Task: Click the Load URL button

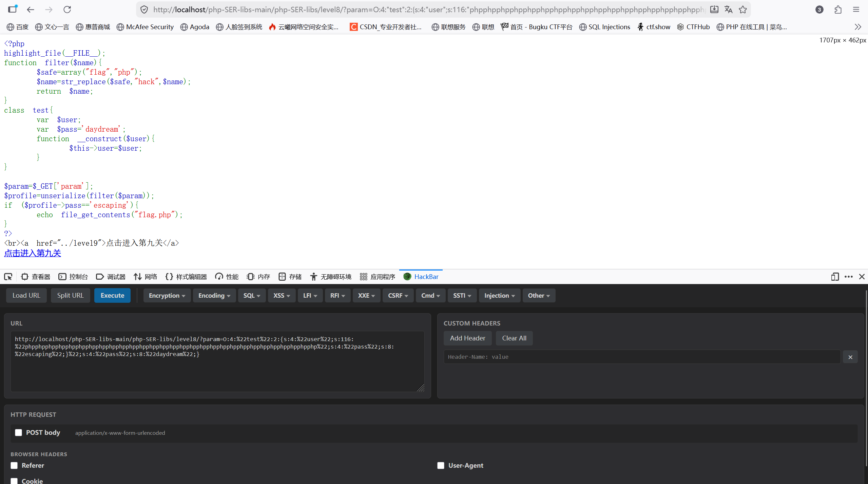Action: click(26, 295)
